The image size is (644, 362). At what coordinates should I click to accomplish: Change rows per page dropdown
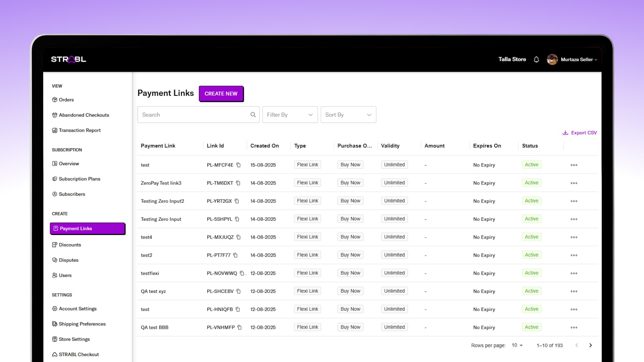(517, 345)
